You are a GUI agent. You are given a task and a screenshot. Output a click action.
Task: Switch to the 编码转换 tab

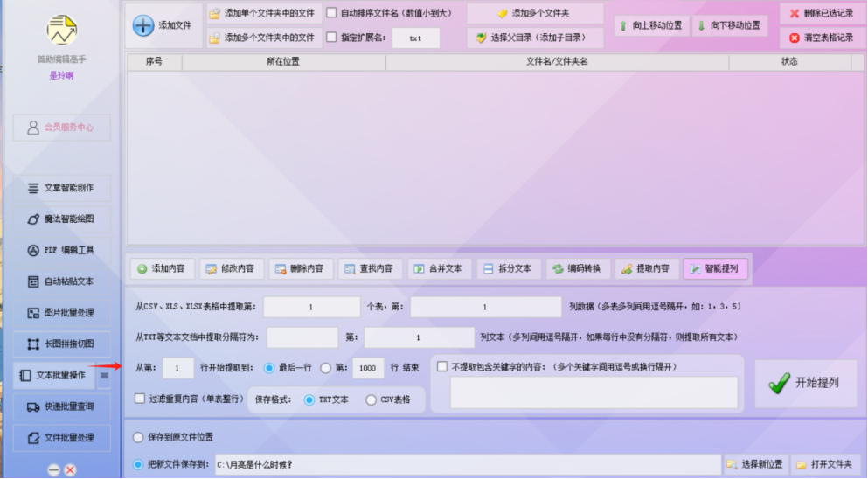(578, 269)
